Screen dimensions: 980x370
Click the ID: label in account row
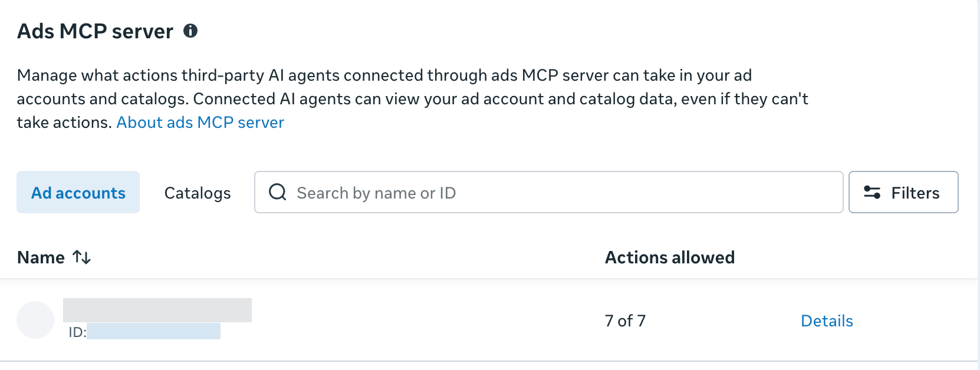77,332
